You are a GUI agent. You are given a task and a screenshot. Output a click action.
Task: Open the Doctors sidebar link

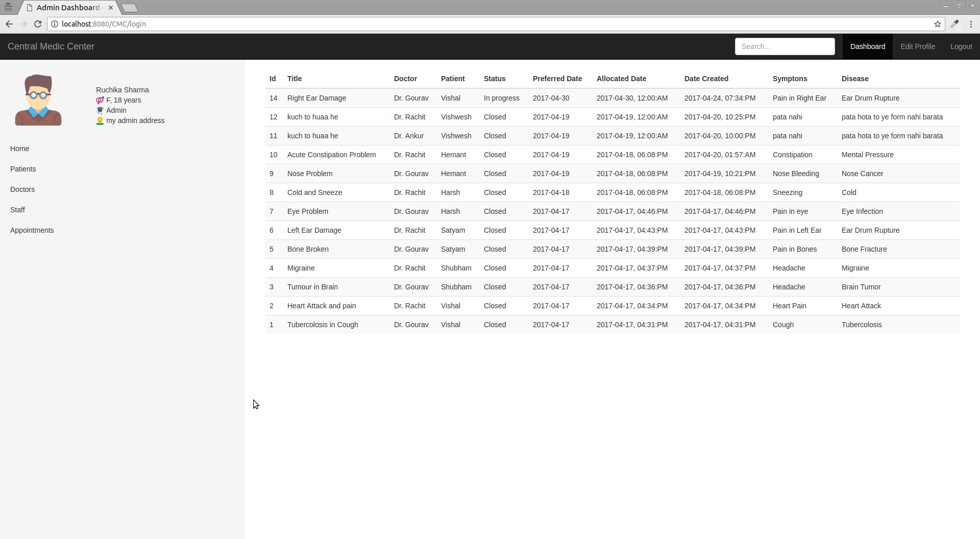[22, 189]
